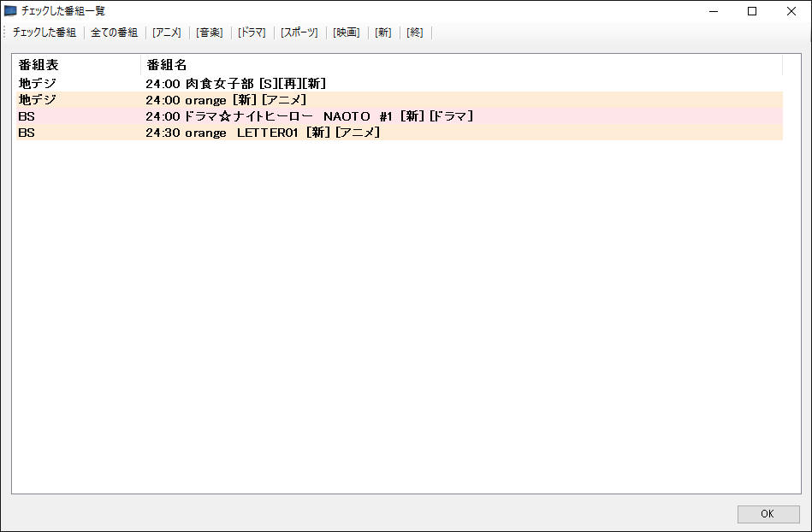812x532 pixels.
Task: Click the 番組名 column header
Action: (461, 65)
